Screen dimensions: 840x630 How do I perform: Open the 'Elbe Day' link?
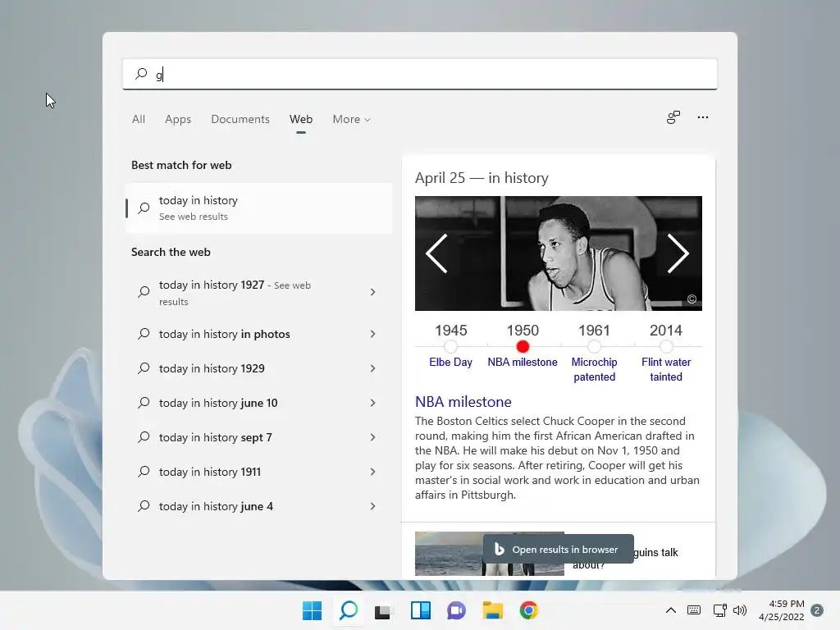[450, 362]
